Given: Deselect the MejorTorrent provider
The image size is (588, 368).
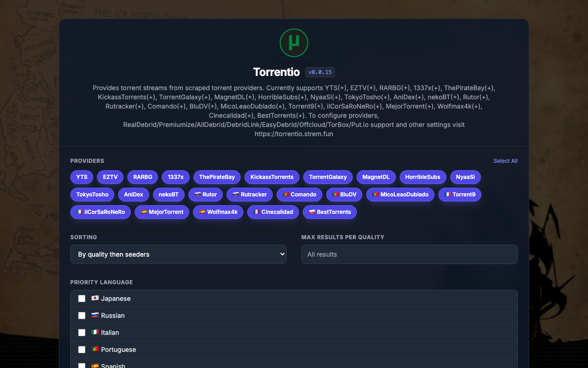Looking at the screenshot, I should [x=162, y=212].
